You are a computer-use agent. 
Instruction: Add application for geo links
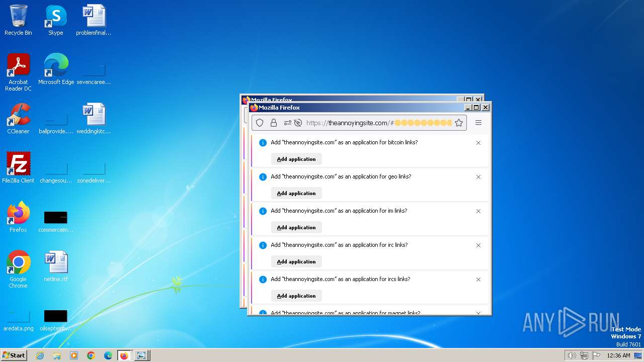click(296, 193)
